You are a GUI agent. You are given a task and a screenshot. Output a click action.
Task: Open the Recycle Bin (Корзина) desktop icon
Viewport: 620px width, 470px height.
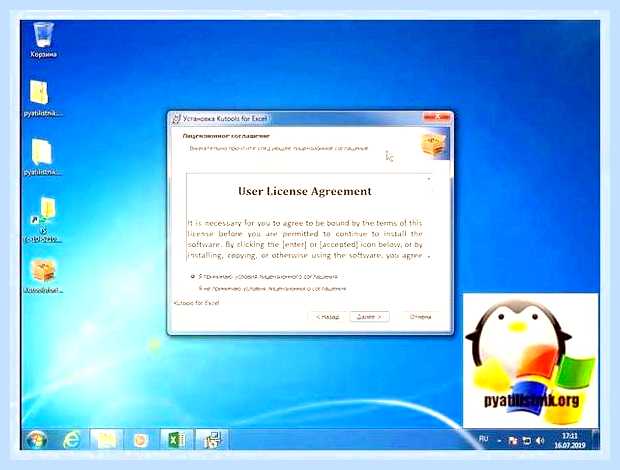click(43, 40)
